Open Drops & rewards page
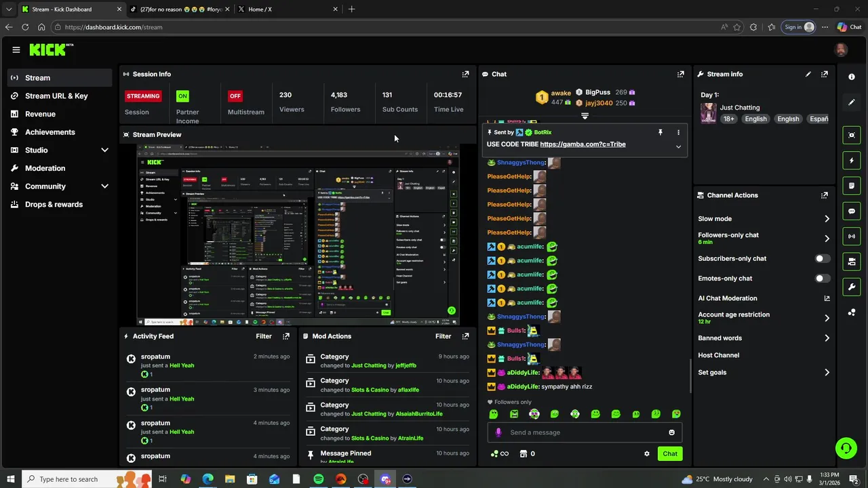The image size is (868, 488). click(60, 204)
